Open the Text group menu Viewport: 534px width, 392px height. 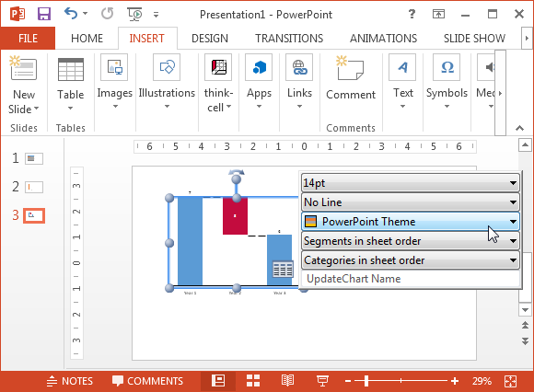coord(403,82)
